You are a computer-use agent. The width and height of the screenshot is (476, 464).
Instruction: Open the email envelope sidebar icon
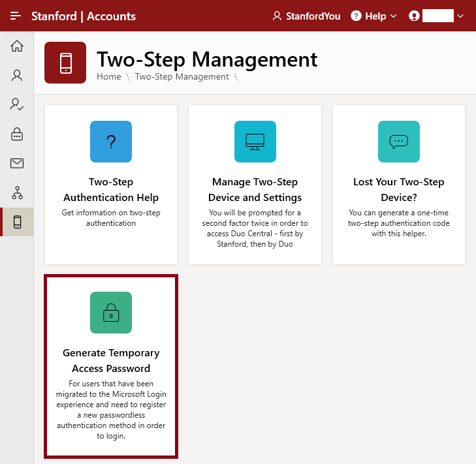(17, 163)
